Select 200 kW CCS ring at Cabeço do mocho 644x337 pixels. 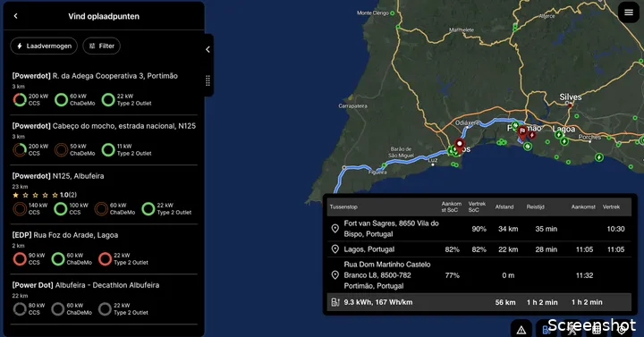(20, 150)
